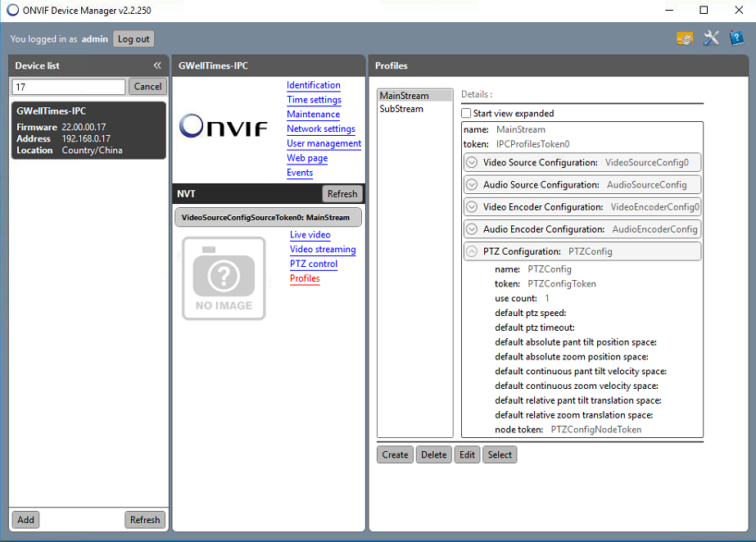Viewport: 756px width, 542px height.
Task: Enable the Start view expanded checkbox
Action: click(x=466, y=114)
